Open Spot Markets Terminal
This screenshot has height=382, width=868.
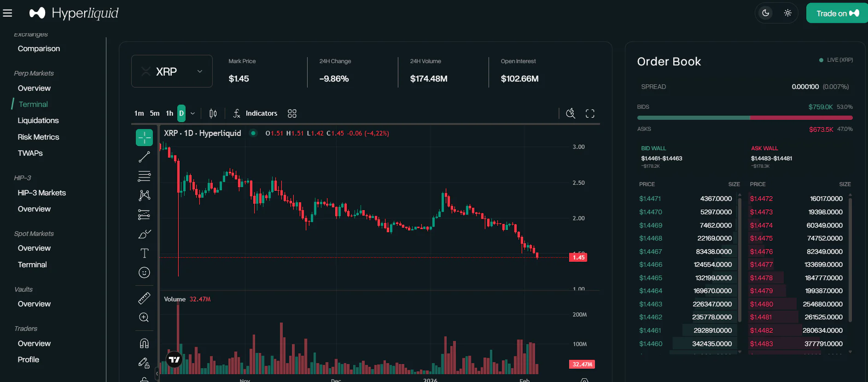coord(32,264)
